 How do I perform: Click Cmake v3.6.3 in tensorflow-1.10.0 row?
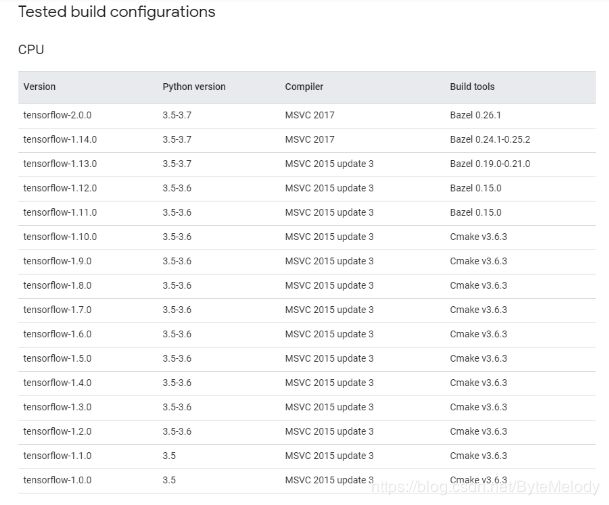[x=478, y=237]
